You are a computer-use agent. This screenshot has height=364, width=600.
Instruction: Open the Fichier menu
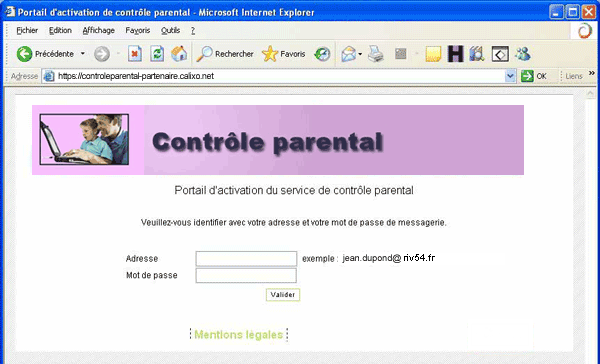pyautogui.click(x=27, y=31)
